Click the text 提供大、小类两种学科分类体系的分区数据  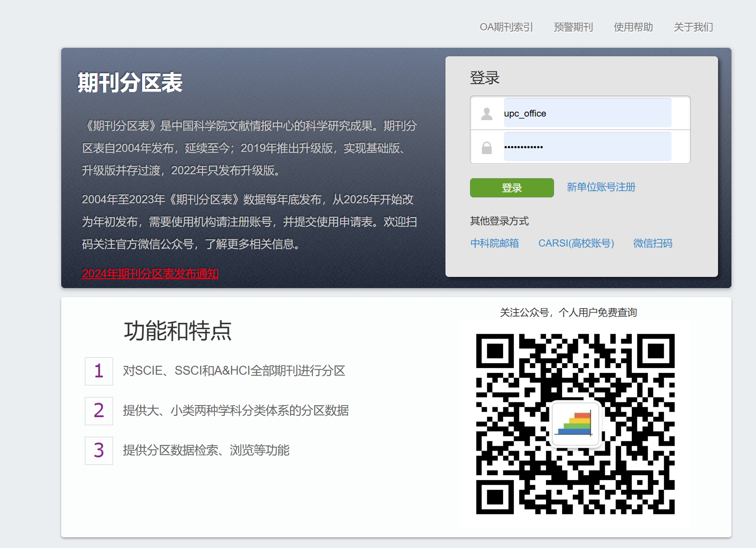click(236, 410)
